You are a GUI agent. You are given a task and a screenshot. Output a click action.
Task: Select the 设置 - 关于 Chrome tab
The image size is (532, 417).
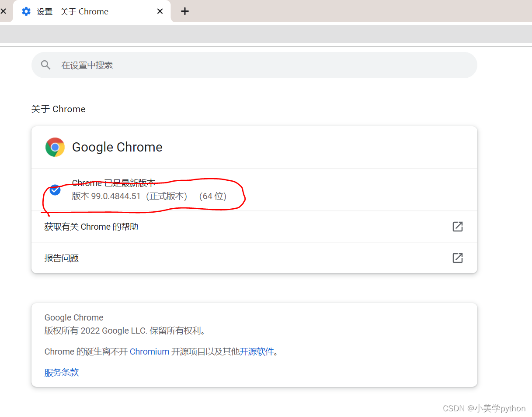[92, 11]
